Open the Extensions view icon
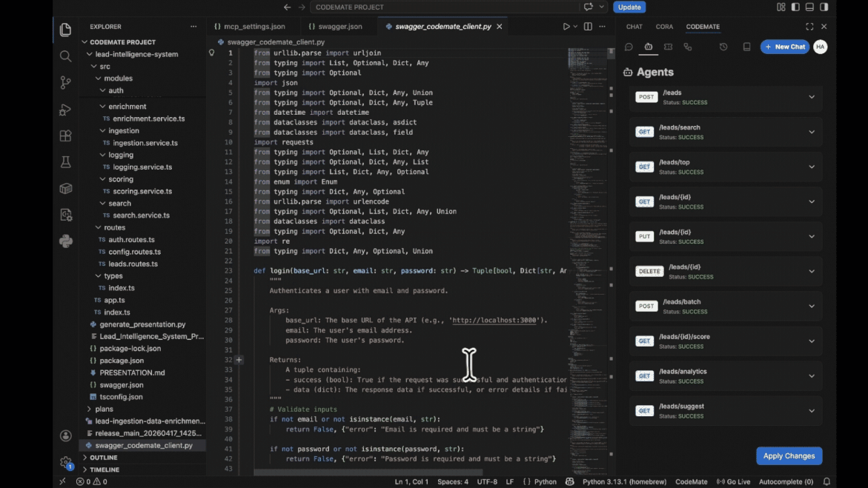 pos(65,136)
